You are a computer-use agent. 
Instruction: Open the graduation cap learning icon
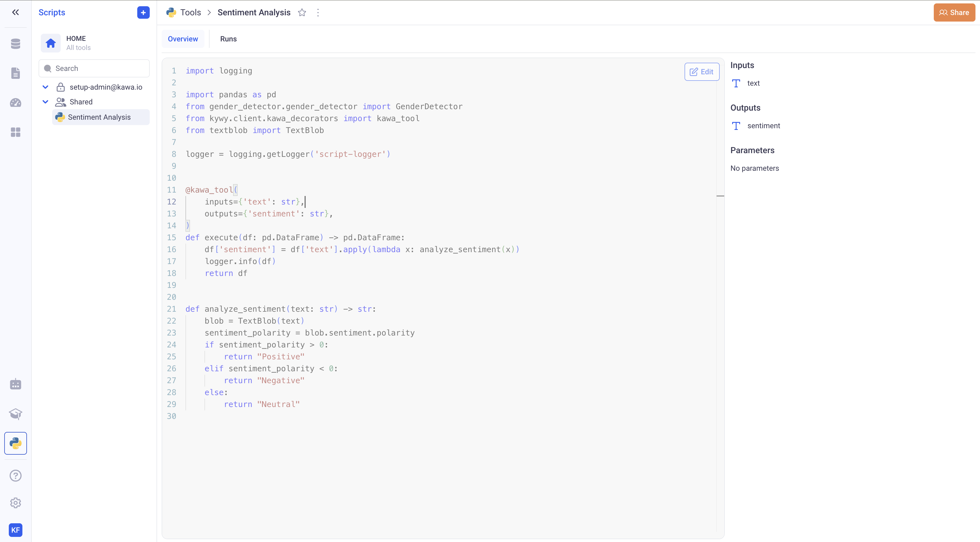pos(16,414)
